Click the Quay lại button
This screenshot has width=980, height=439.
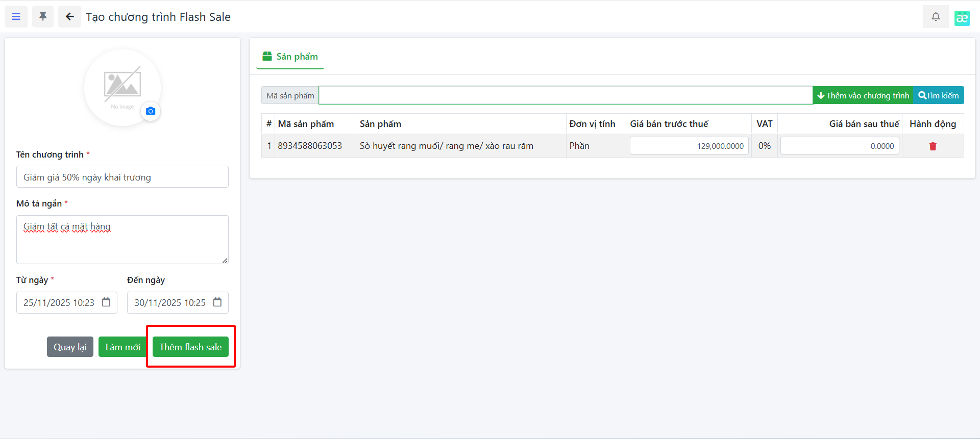70,347
